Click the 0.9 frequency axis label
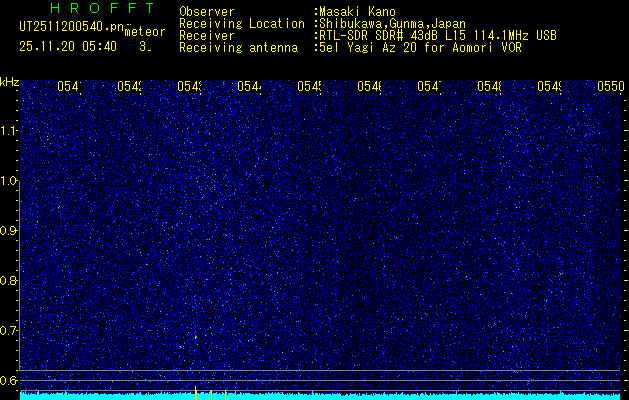Image resolution: width=629 pixels, height=400 pixels. click(x=9, y=231)
